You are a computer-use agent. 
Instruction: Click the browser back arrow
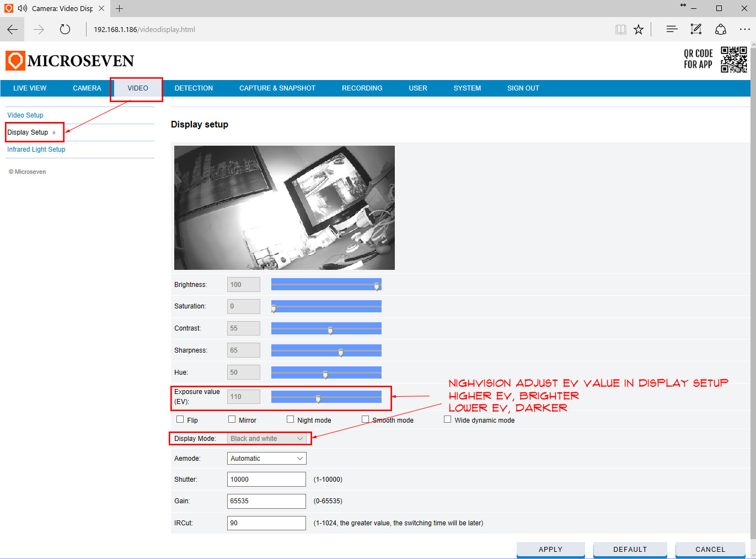pos(12,30)
